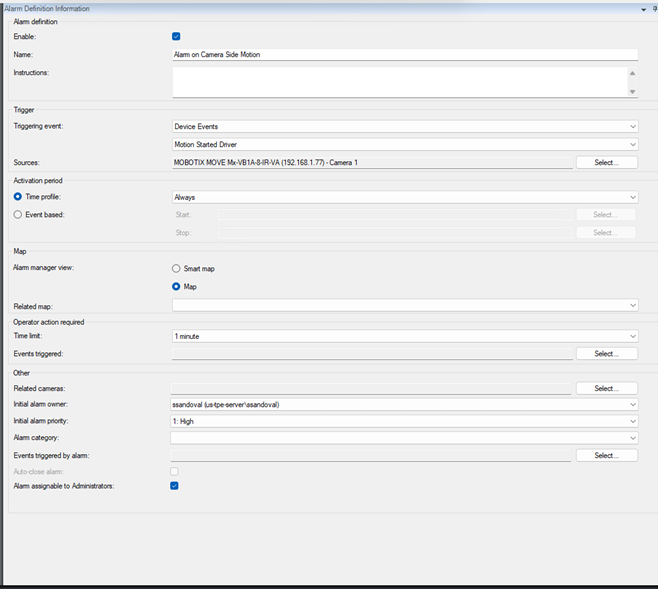Image resolution: width=658 pixels, height=589 pixels.
Task: Click Select button beside Events triggered
Action: coord(607,354)
